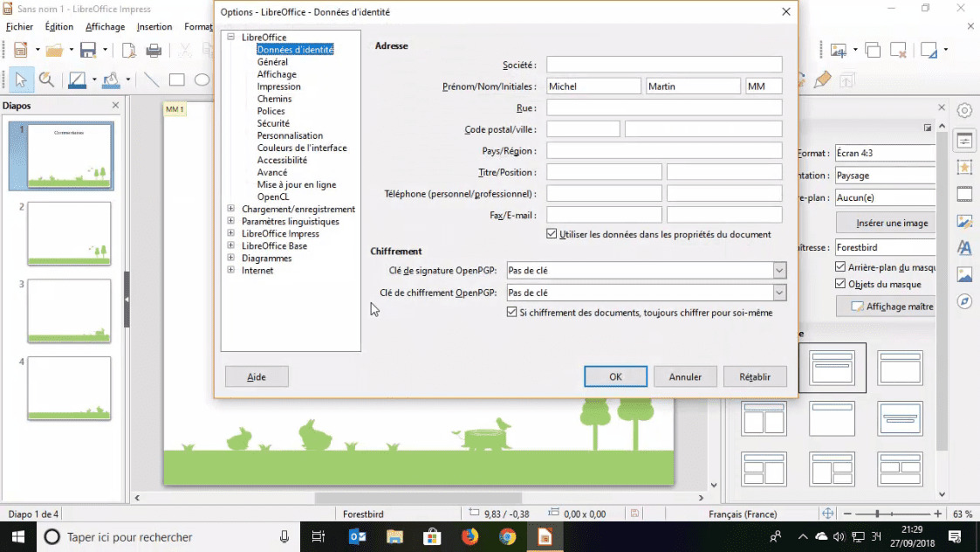Click the Windows Start button
The image size is (980, 552).
(x=18, y=537)
